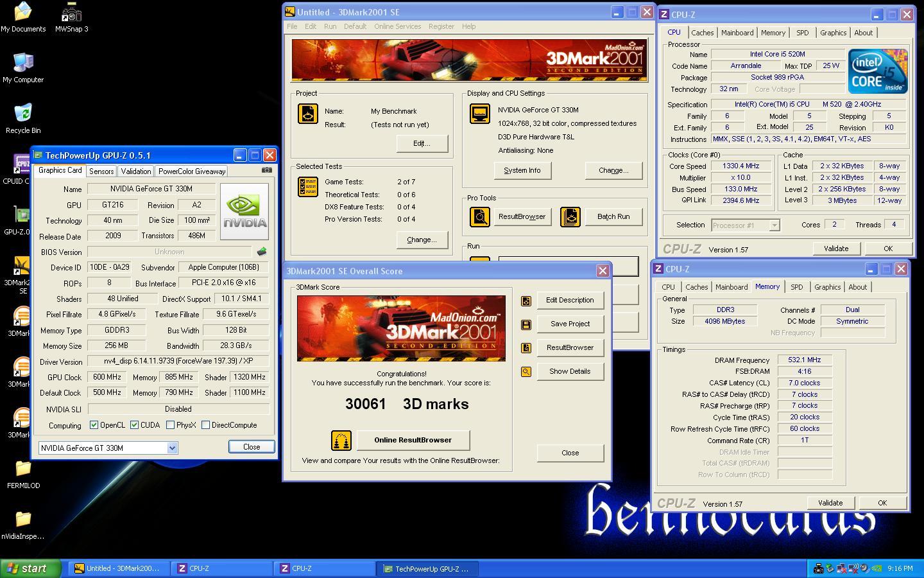Viewport: 924px width, 578px height.
Task: Switch to Validation tab in GPU-Z
Action: click(136, 171)
